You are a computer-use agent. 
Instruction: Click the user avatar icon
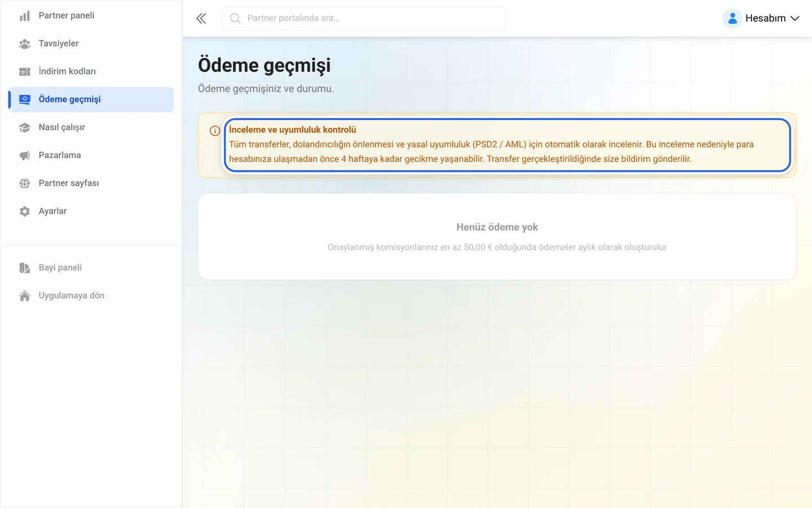[x=732, y=19]
